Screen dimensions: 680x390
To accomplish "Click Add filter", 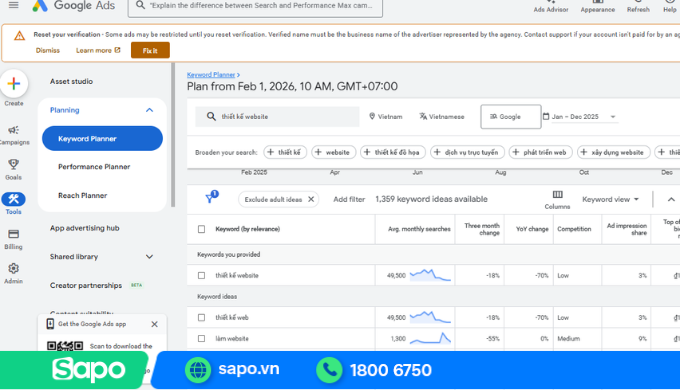I will (x=349, y=199).
